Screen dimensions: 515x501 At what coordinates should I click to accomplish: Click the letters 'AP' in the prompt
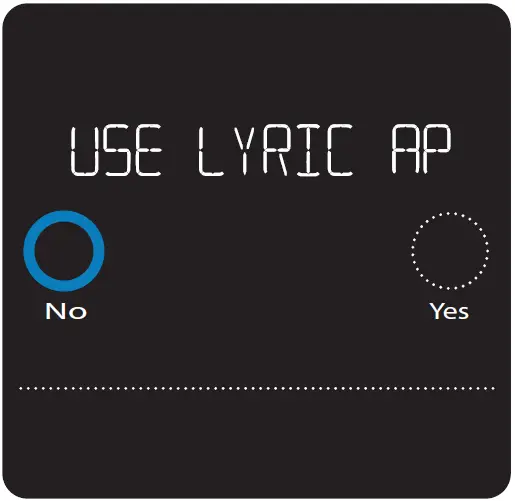click(x=421, y=150)
